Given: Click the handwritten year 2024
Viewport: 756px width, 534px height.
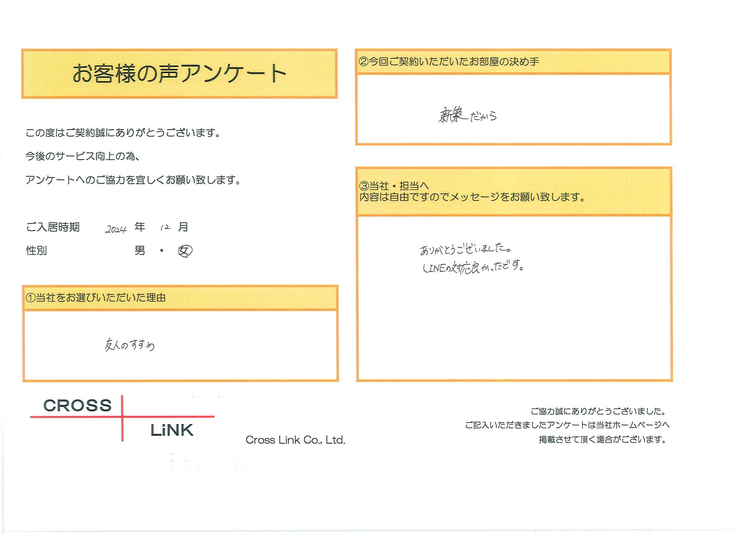Looking at the screenshot, I should click(116, 229).
